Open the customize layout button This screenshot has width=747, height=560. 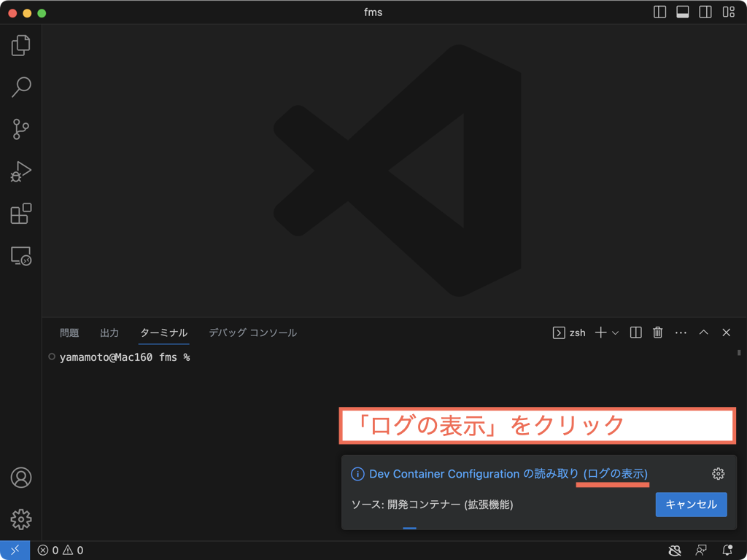[x=729, y=12]
